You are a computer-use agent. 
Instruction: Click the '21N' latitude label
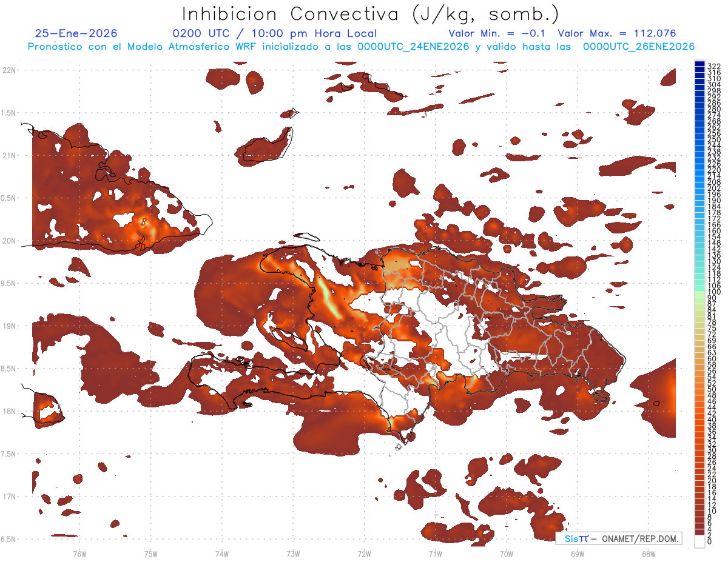click(8, 155)
